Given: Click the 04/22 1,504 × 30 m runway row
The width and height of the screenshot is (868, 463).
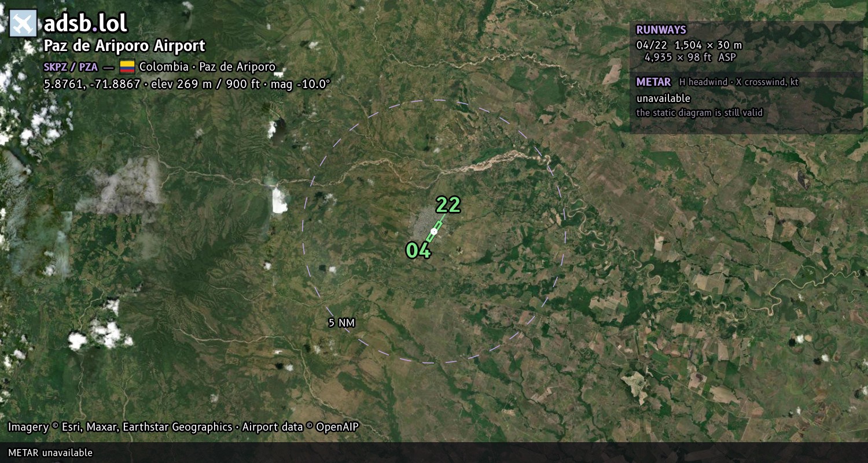Looking at the screenshot, I should (689, 45).
